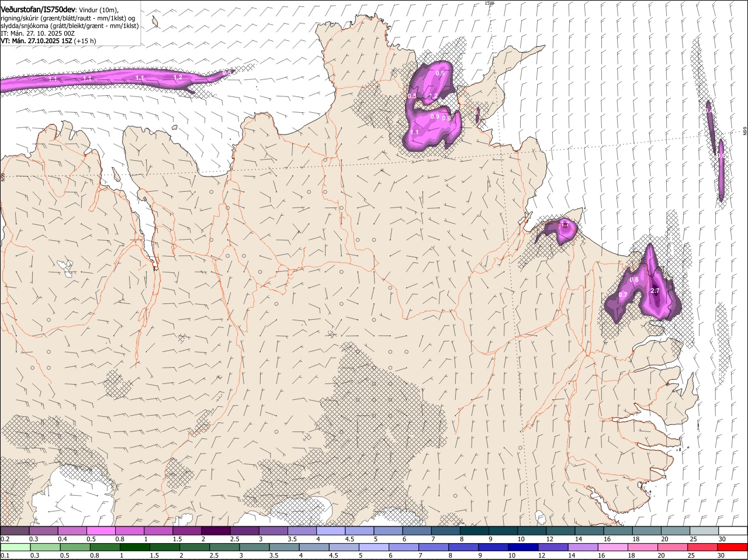Click the 2.7 precipitation value on the eastern blob

[x=655, y=291]
